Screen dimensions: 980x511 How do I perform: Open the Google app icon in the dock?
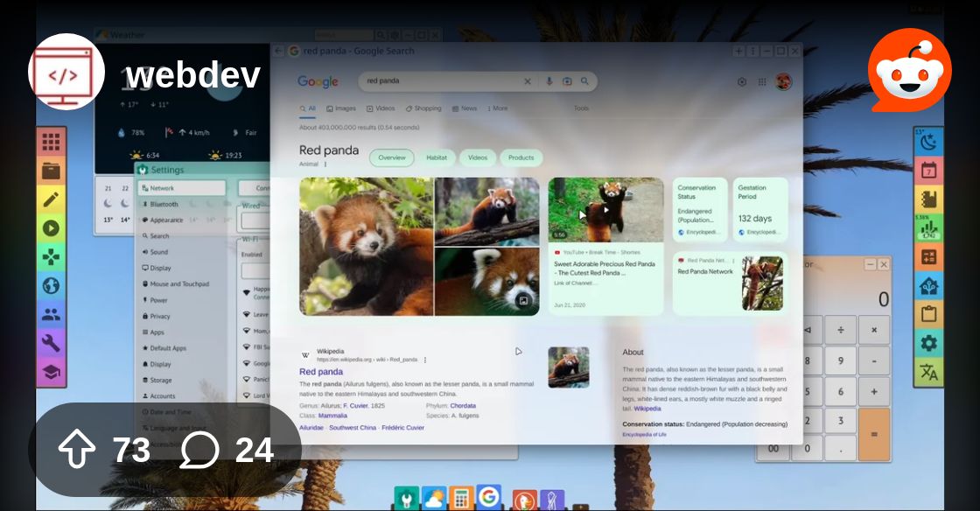tap(489, 497)
